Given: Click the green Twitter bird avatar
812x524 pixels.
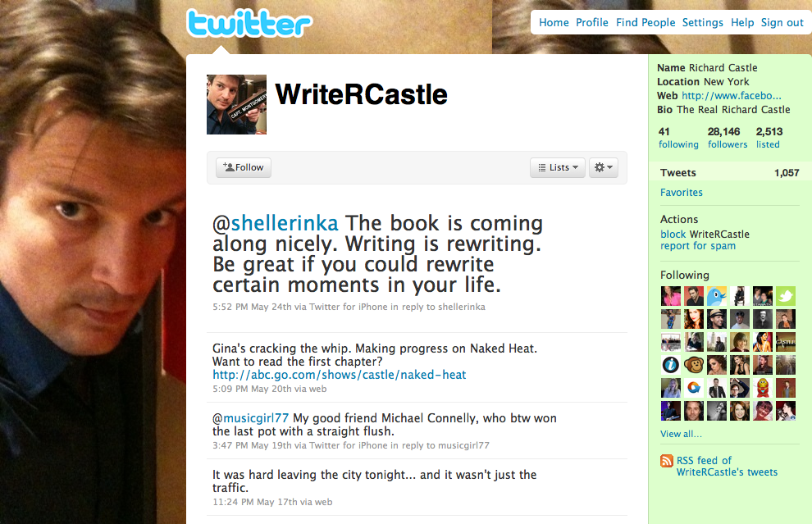Looking at the screenshot, I should point(785,296).
